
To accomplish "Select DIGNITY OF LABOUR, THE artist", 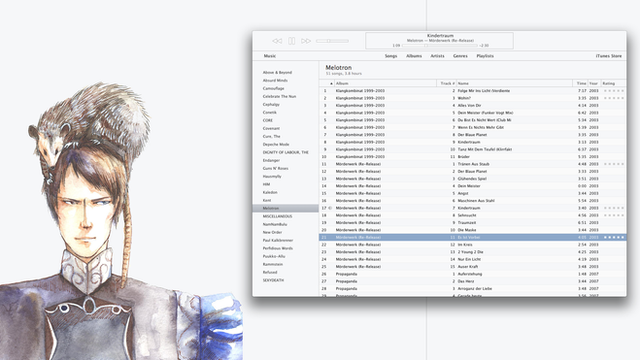I will point(286,152).
